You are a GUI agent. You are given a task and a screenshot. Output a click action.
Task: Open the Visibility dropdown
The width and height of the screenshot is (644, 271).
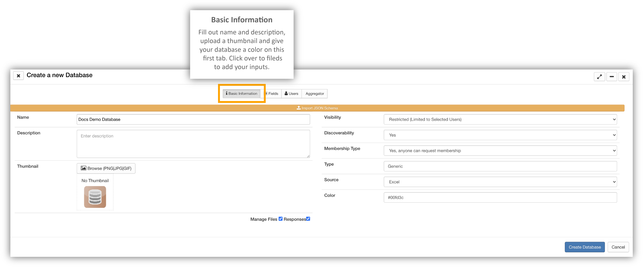[x=500, y=119]
